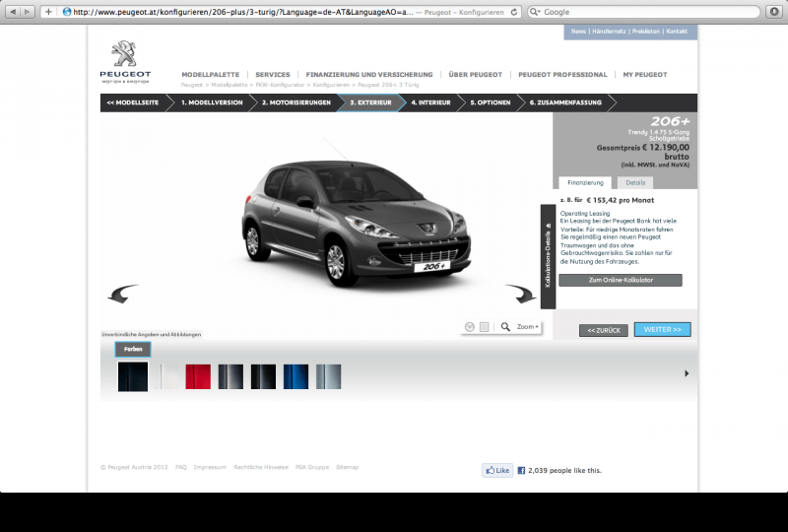
Task: Click the site globe icon in address bar
Action: pos(67,12)
